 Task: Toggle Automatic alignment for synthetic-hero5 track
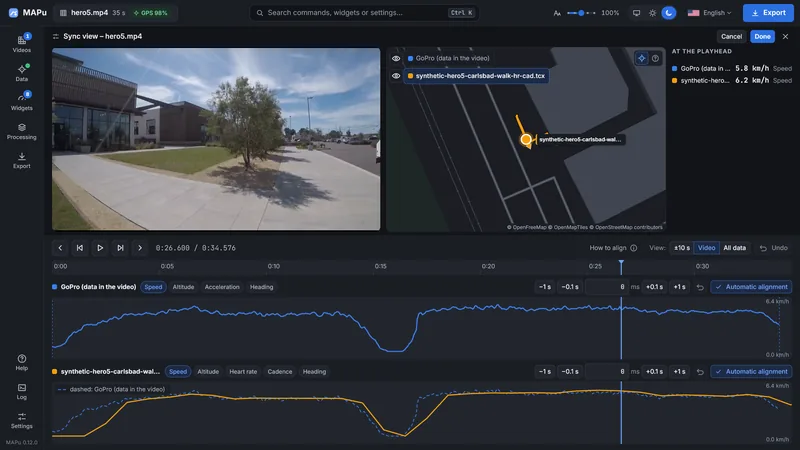click(x=751, y=372)
